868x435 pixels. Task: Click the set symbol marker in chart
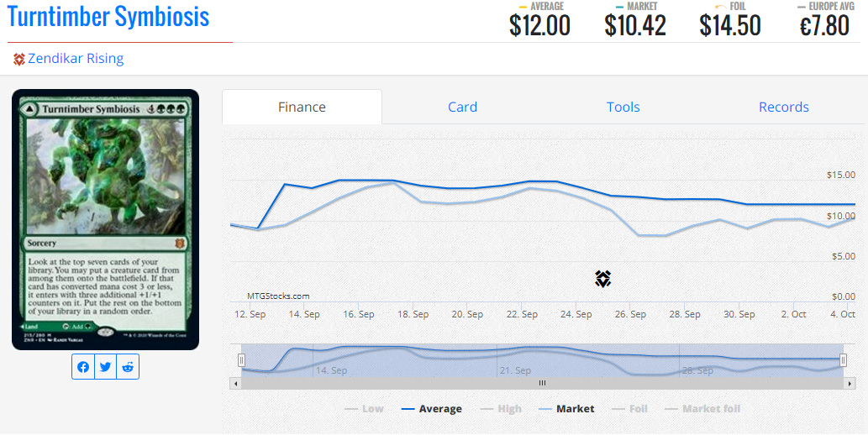(602, 279)
